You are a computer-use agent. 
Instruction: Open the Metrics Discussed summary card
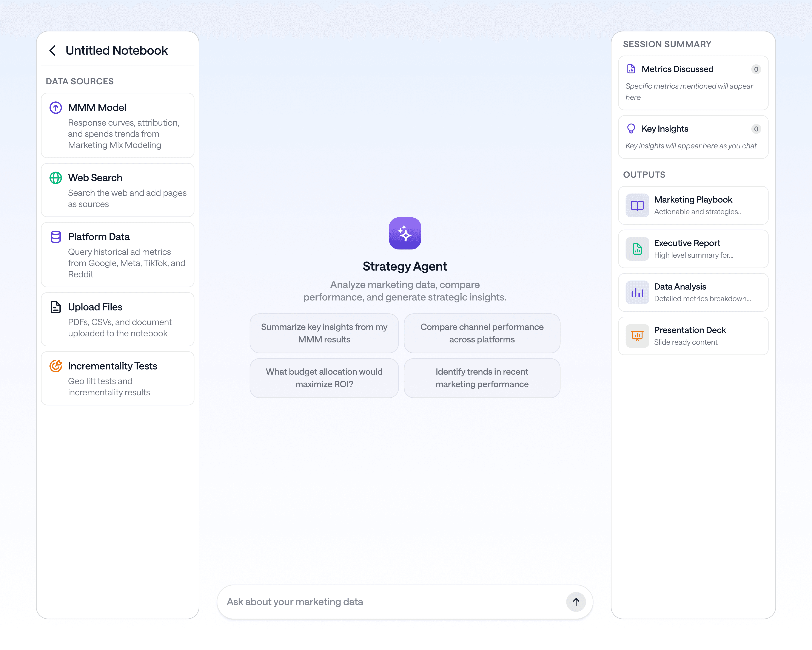click(x=693, y=83)
